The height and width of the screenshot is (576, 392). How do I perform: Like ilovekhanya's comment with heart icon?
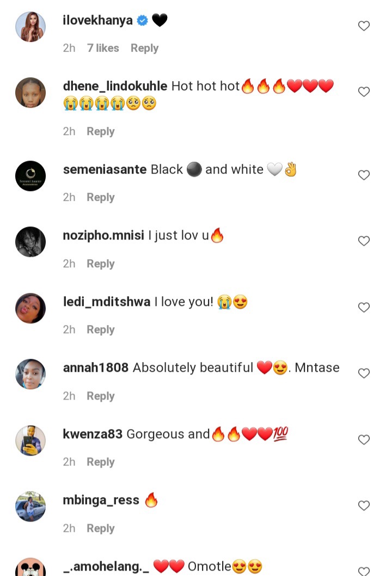click(364, 26)
